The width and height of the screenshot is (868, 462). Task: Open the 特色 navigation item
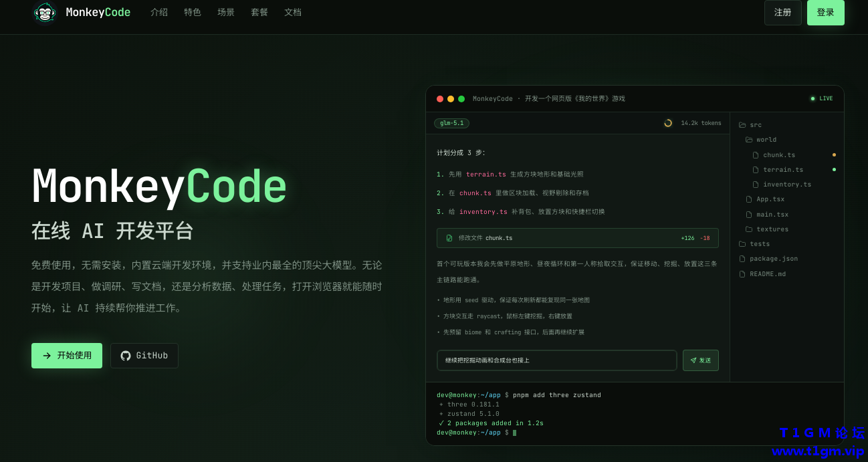193,12
